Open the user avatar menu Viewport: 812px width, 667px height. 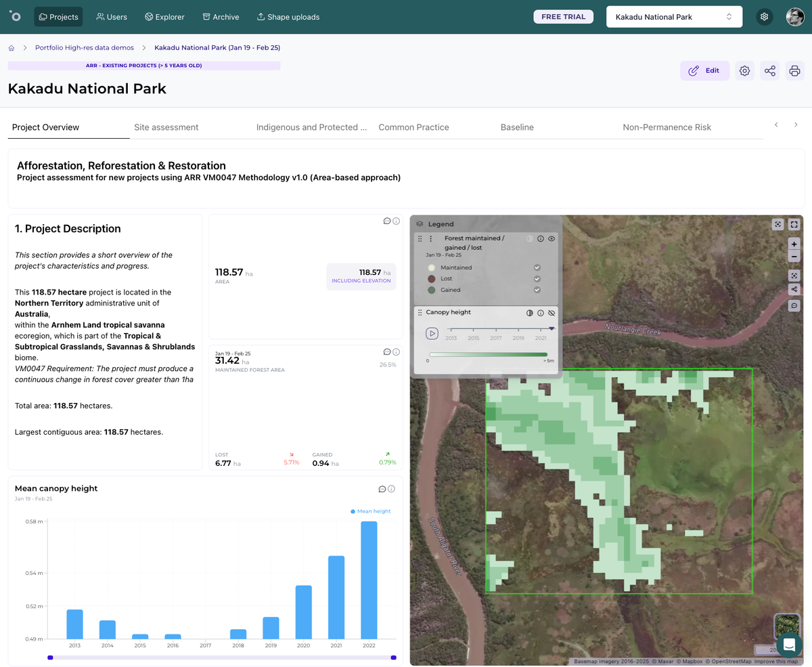[x=795, y=17]
